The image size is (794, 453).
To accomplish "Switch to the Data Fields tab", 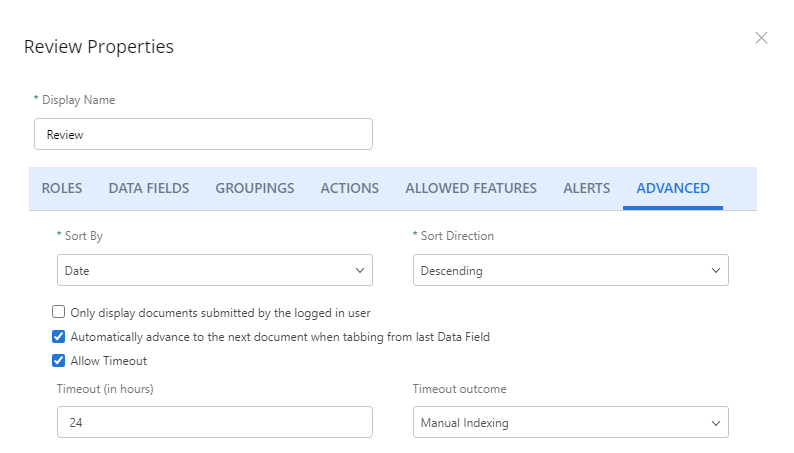I will [x=149, y=188].
